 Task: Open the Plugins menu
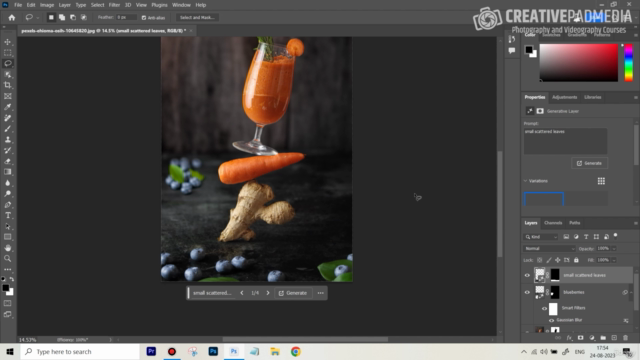159,5
